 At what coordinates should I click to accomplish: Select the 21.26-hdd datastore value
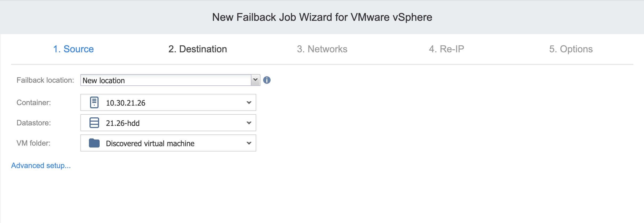(x=123, y=123)
